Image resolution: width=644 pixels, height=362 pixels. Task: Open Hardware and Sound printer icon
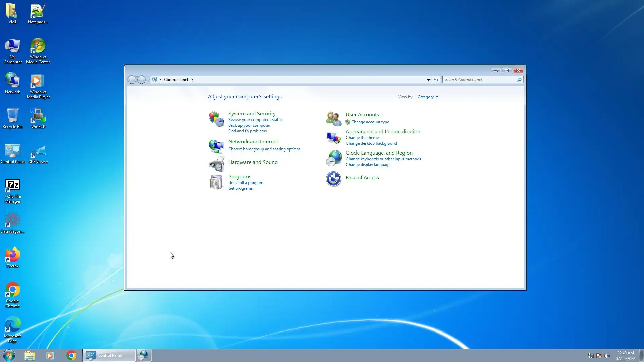[x=216, y=164]
